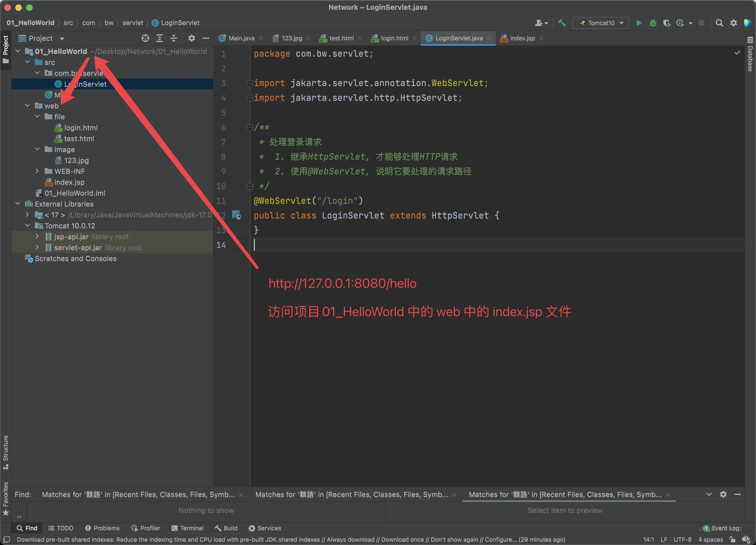Screen dimensions: 756x545
Task: Expand the servlet-api.jar library
Action: coord(37,247)
